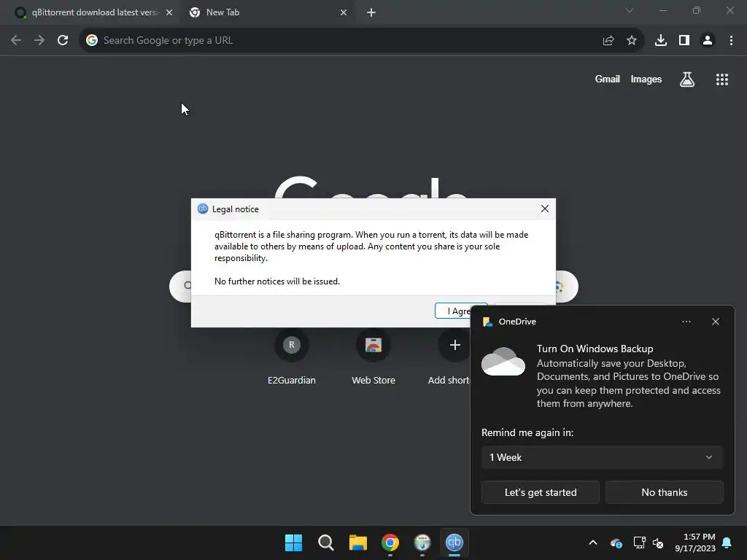Toggle Chrome side panel icon
The height and width of the screenshot is (560, 747).
tap(684, 41)
